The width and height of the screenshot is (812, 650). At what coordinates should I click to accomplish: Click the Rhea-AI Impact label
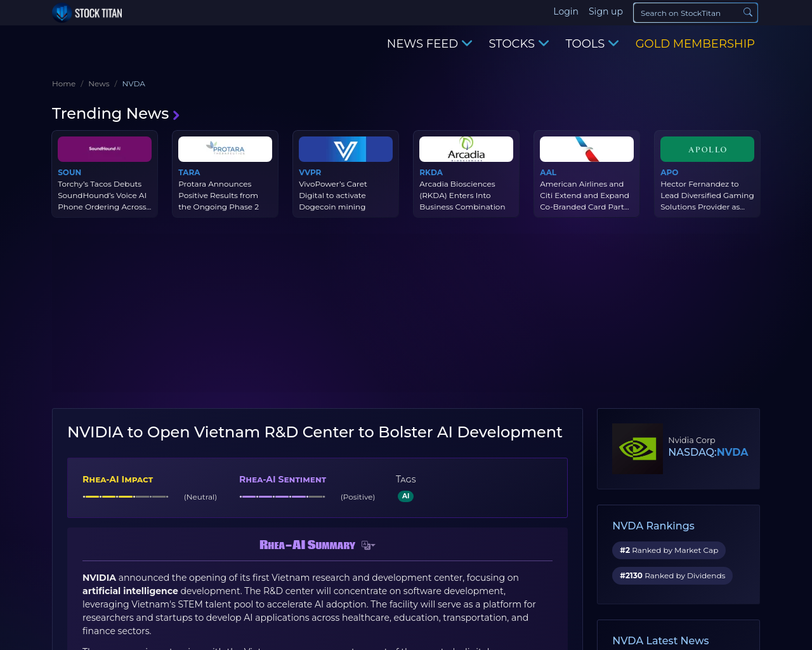click(118, 479)
